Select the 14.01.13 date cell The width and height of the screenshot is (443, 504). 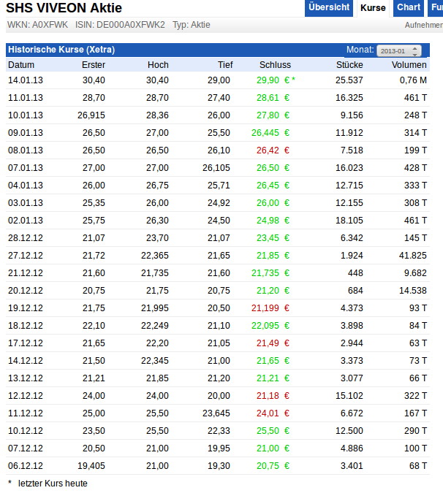tap(25, 80)
